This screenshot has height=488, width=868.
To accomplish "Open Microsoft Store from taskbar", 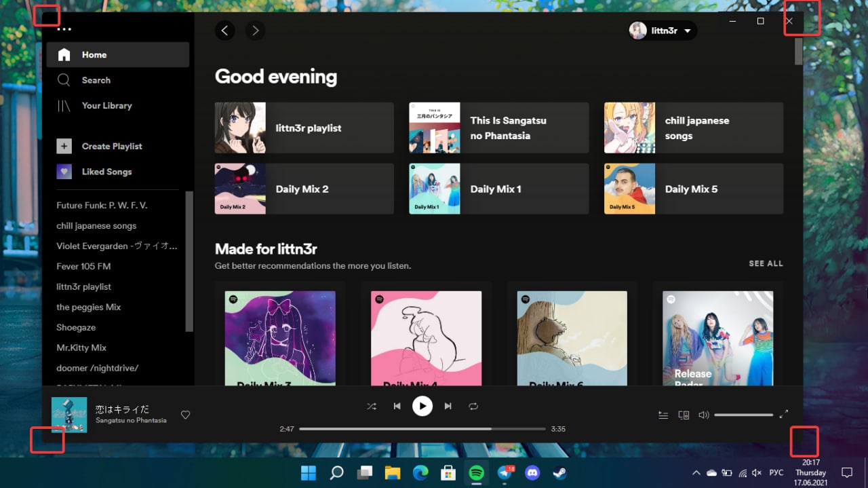I will pos(448,472).
